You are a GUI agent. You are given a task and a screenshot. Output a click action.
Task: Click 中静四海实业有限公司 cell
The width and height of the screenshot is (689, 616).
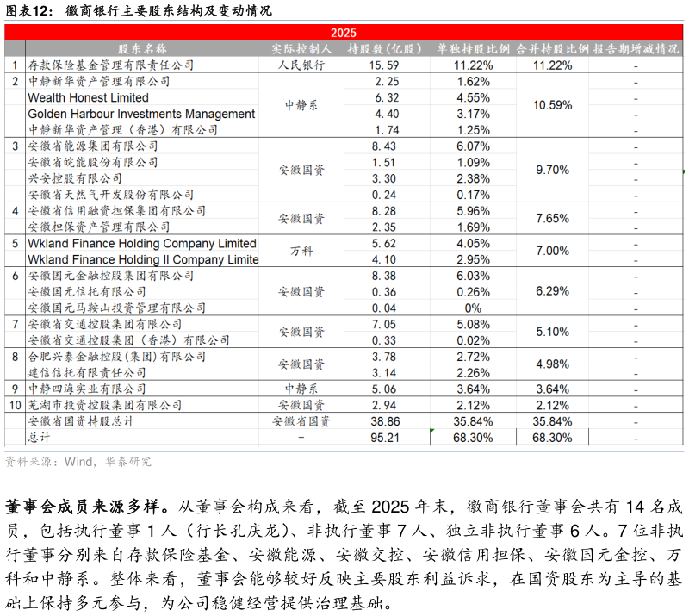(x=87, y=389)
